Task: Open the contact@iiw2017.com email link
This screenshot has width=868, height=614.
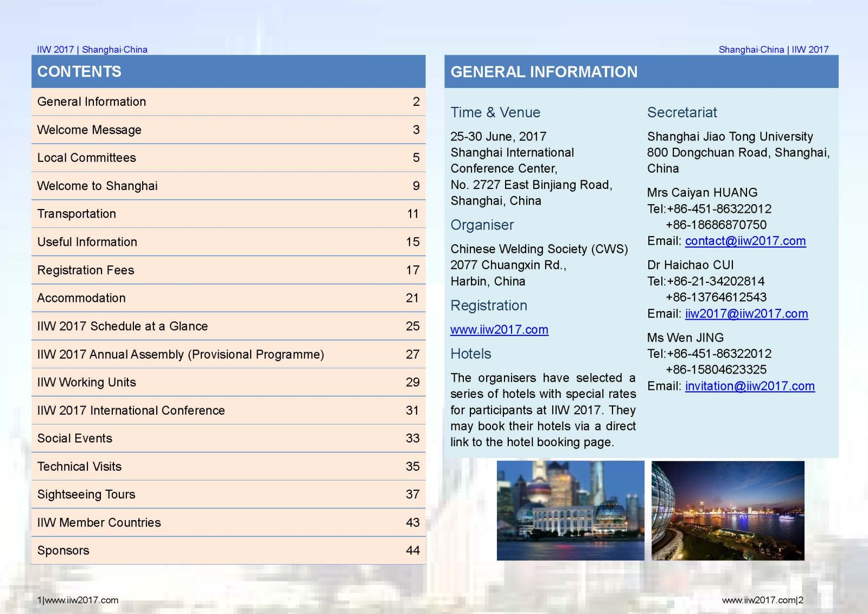Action: coord(745,241)
